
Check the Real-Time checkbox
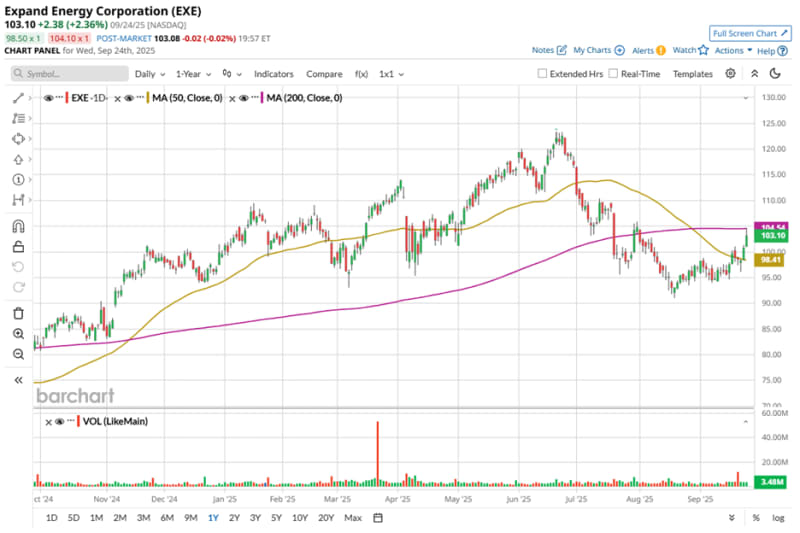point(613,74)
